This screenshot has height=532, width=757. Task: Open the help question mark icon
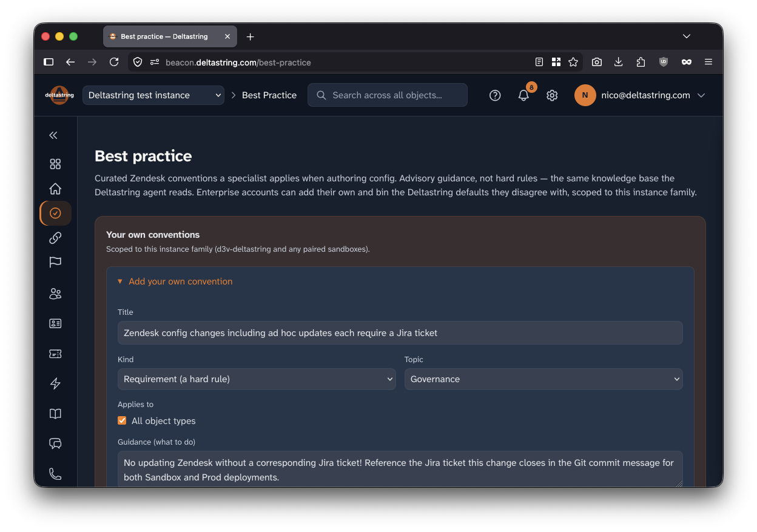click(495, 95)
